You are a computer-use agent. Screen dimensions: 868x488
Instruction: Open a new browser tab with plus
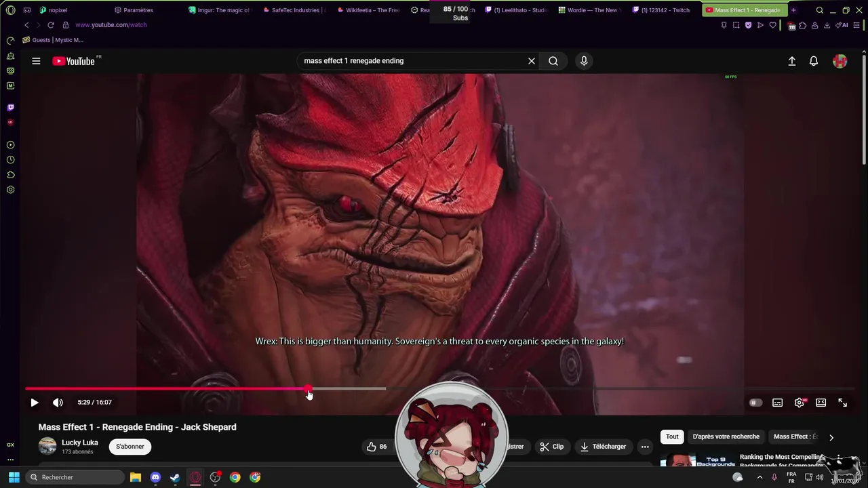[x=793, y=10]
